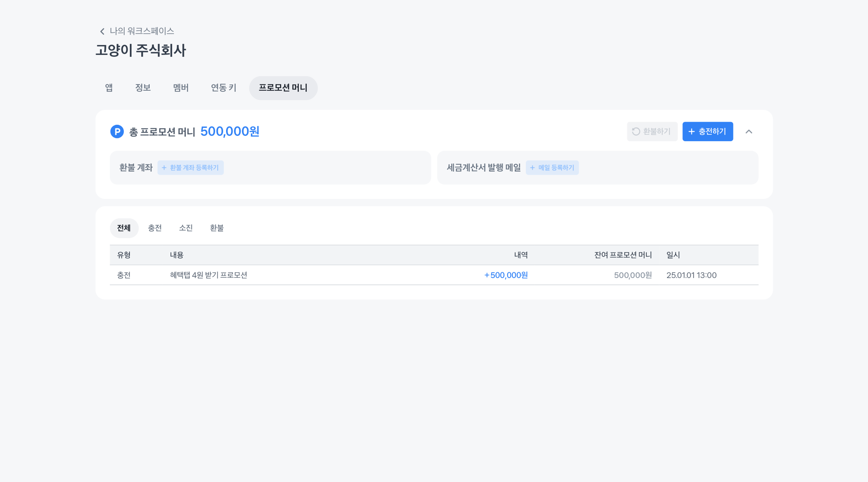Filter the history by 충전
The width and height of the screenshot is (868, 482).
[155, 228]
